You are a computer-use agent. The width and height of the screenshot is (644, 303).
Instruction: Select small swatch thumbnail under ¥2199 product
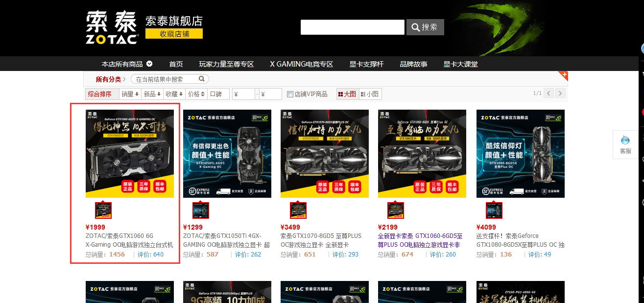396,210
